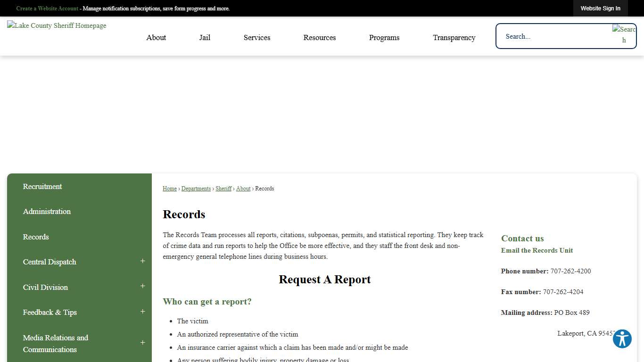This screenshot has height=362, width=644.
Task: Expand Media Relations and Communications submenu
Action: [142, 343]
